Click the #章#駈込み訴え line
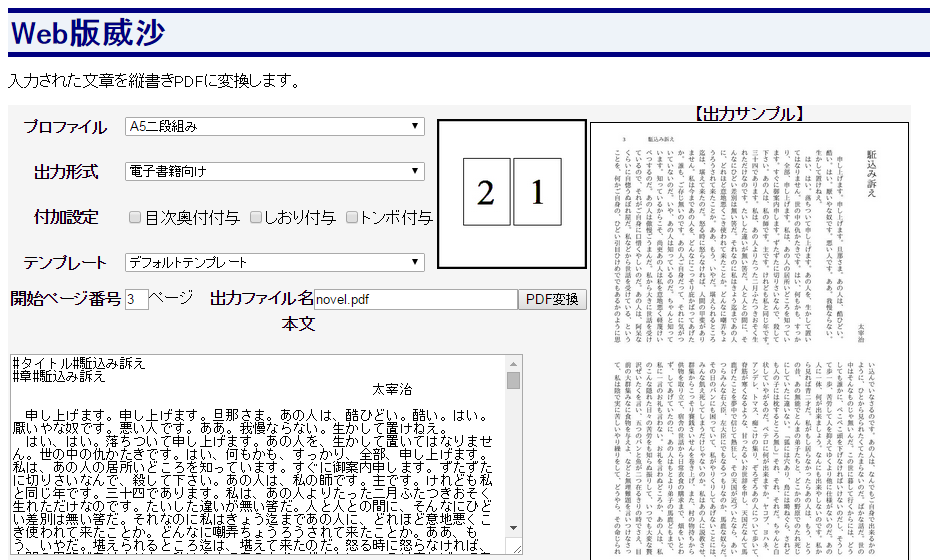This screenshot has width=930, height=560. pos(59,376)
